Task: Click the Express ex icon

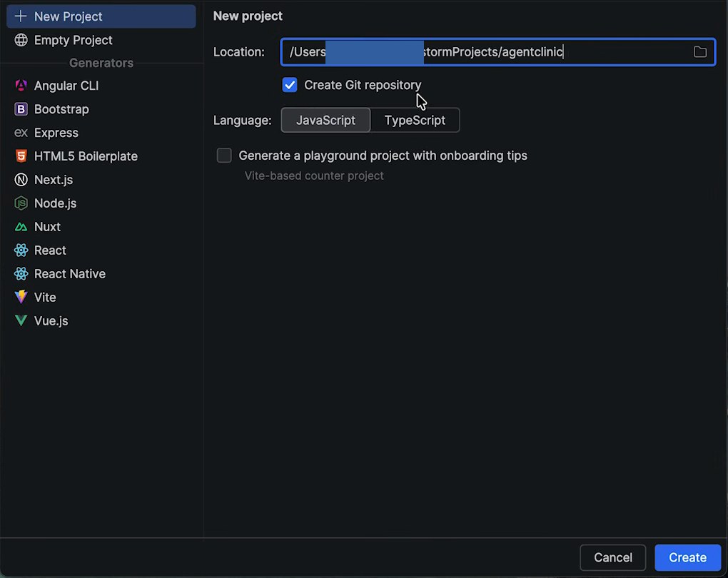Action: [21, 133]
